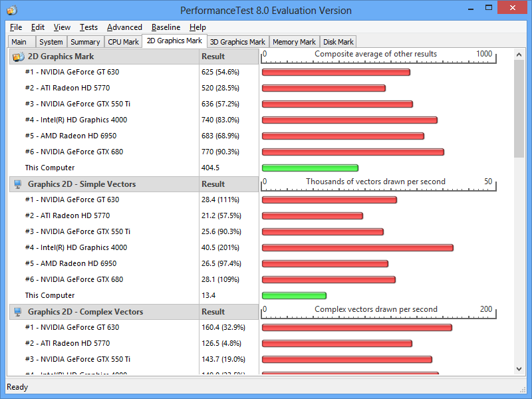Screen dimensions: 532x399
Task: Click This Computer's result 404.5
Action: pos(210,168)
